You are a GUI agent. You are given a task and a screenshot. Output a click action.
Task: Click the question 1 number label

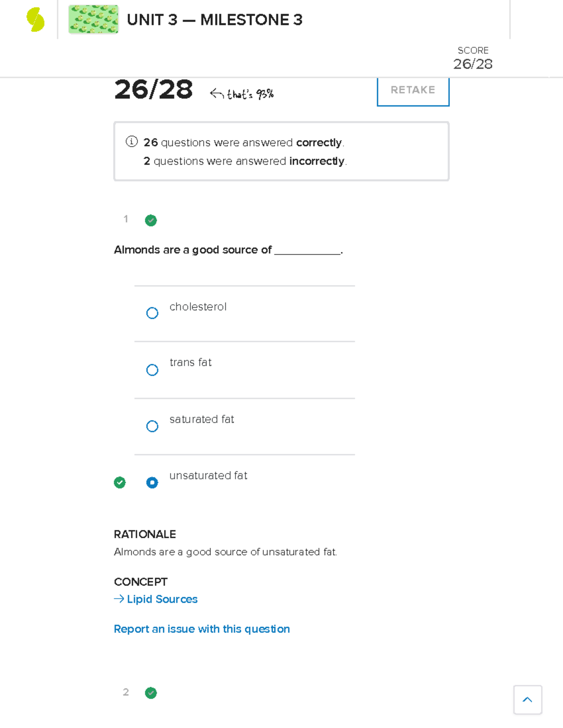[x=126, y=219]
